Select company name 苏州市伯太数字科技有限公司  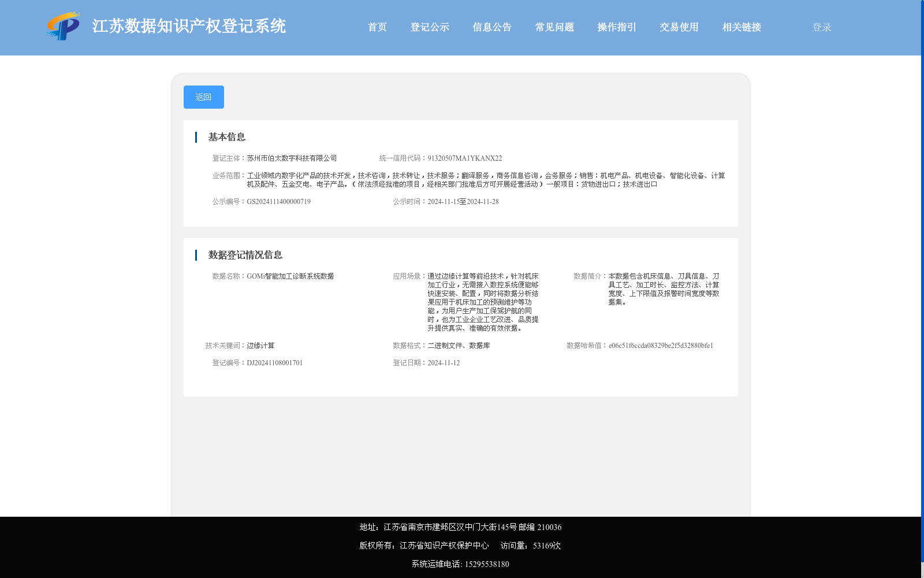(292, 158)
